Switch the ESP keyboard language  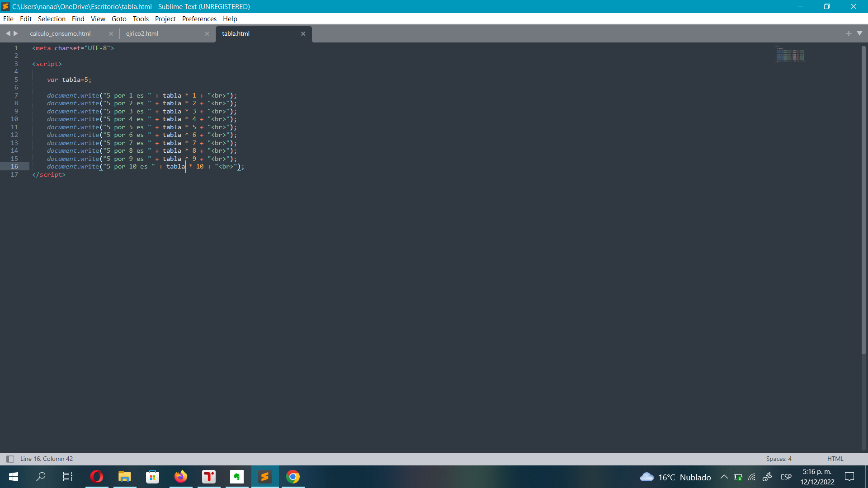coord(786,477)
